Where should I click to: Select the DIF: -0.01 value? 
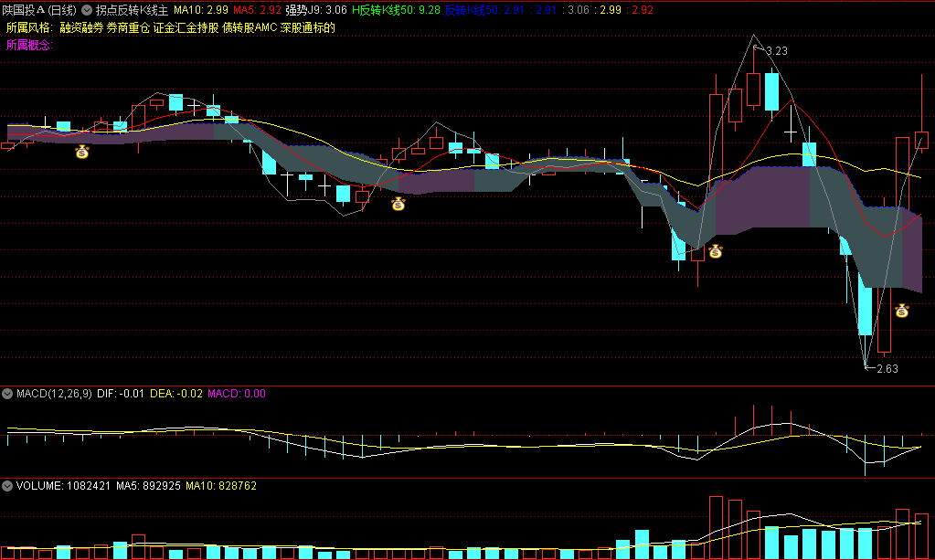coord(121,394)
